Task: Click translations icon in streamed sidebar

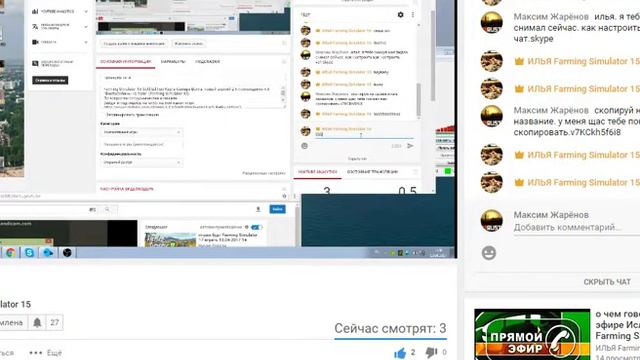Action: coord(35,27)
